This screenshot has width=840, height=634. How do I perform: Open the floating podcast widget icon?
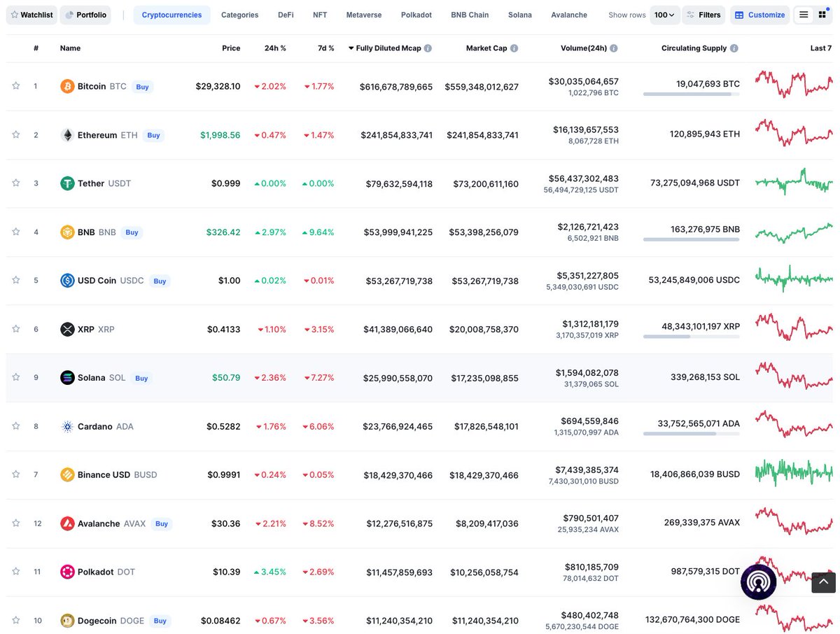[758, 582]
